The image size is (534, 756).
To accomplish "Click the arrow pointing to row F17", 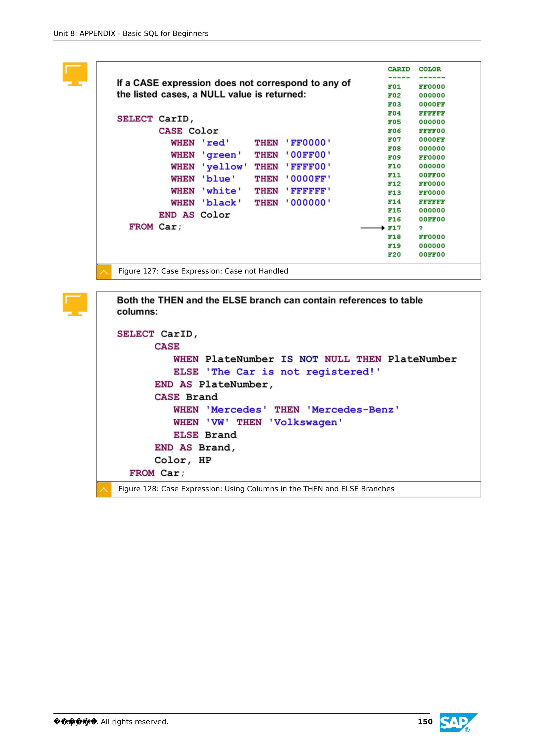I will [372, 228].
